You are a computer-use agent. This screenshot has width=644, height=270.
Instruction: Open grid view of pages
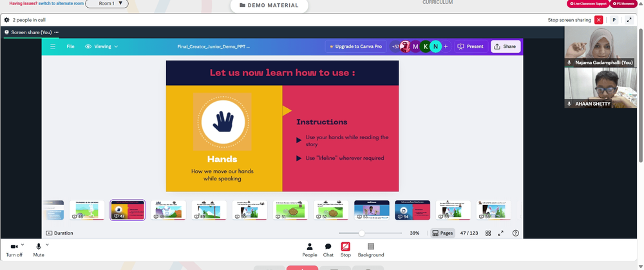tap(488, 233)
